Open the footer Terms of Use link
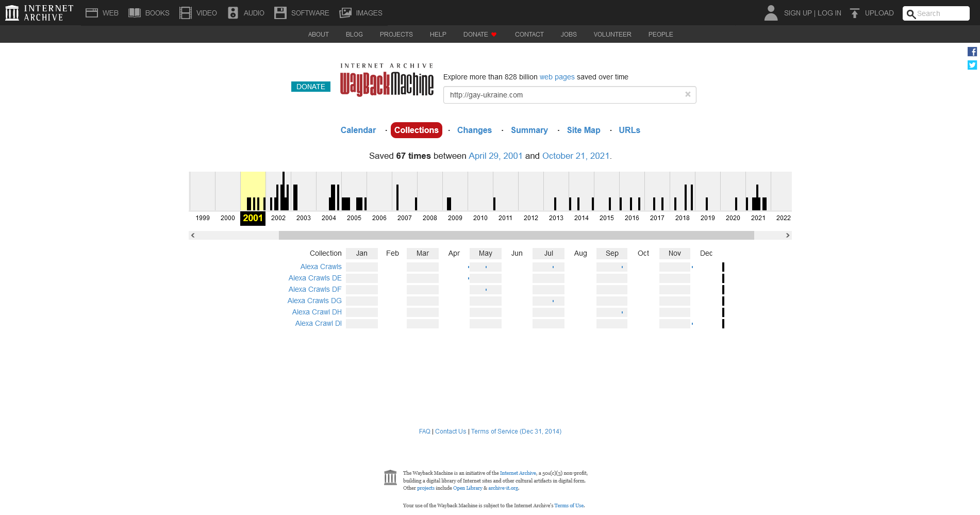 [569, 506]
